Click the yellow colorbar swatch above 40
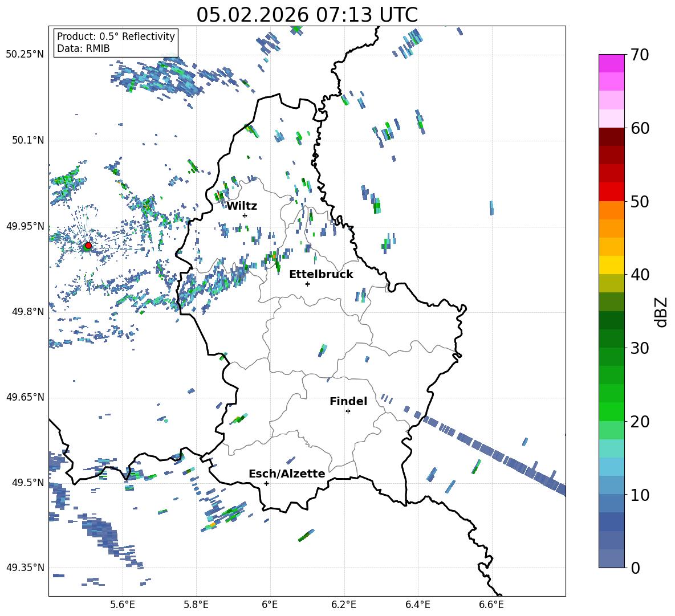The image size is (675, 616). [x=611, y=265]
